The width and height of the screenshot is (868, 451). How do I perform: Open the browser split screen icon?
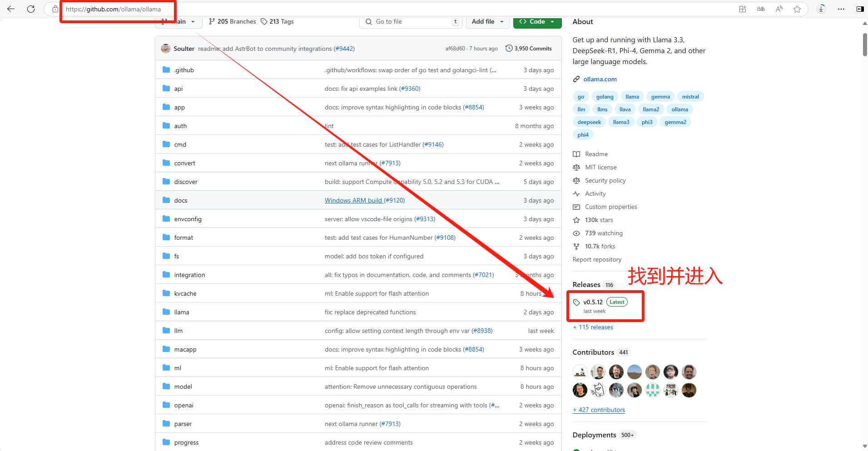(743, 9)
